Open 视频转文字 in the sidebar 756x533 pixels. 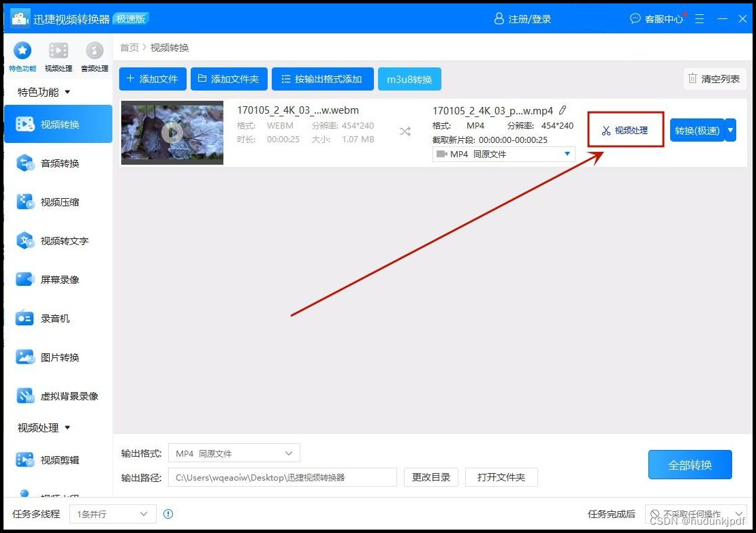pos(58,240)
